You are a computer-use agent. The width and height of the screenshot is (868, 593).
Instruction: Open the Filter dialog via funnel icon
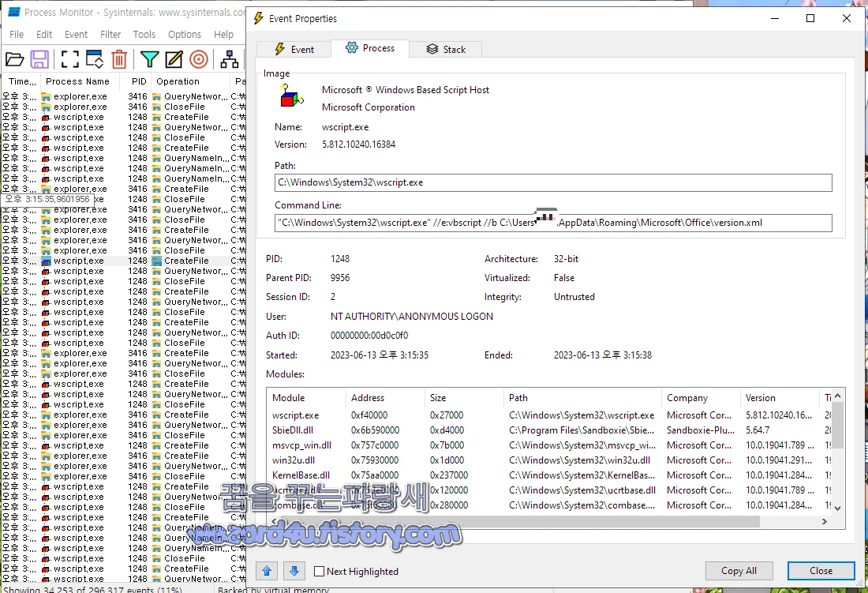150,58
